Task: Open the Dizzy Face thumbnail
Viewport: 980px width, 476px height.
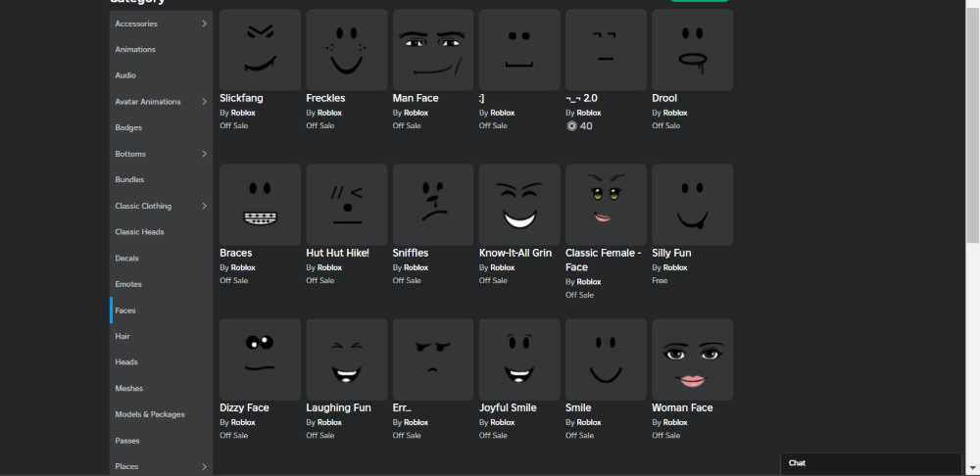Action: 260,359
